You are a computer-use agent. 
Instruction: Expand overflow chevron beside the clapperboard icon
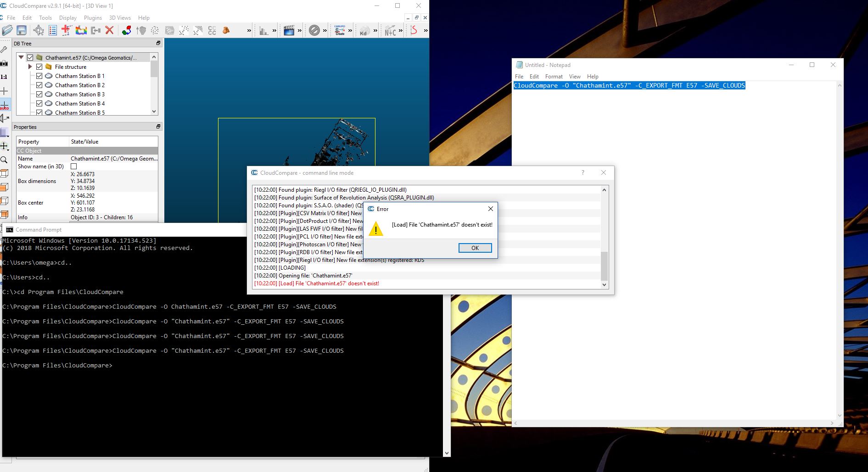click(300, 31)
